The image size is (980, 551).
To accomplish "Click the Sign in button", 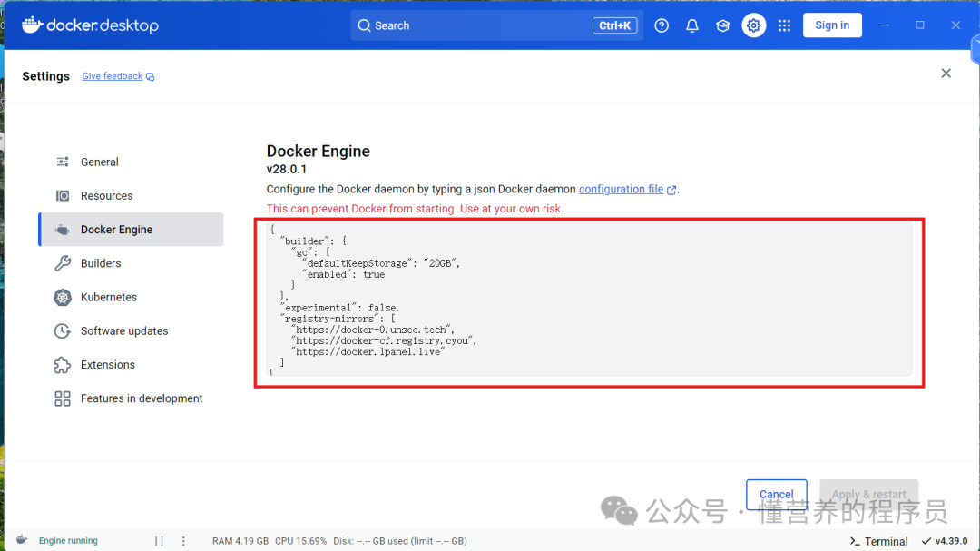I will (832, 25).
